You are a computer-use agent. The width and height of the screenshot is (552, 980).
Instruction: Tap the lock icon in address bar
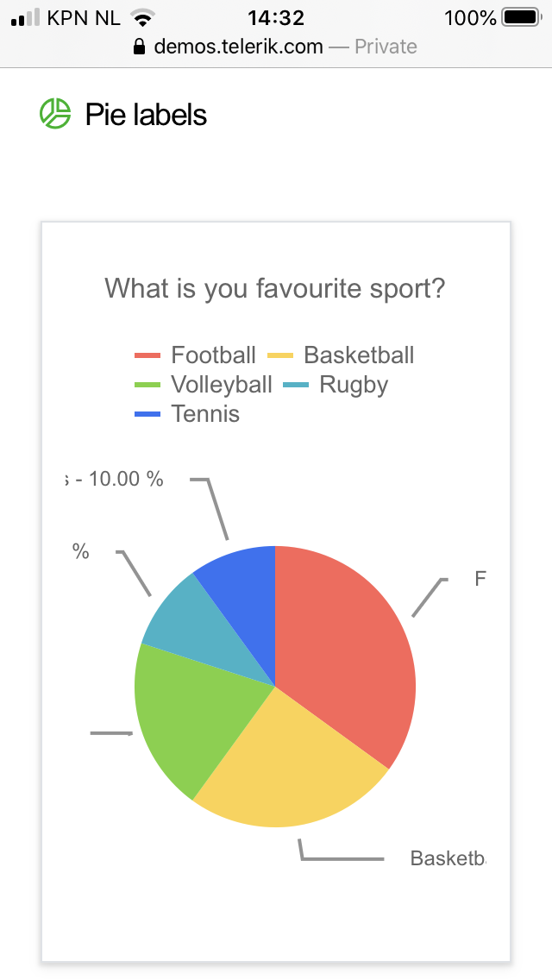(140, 47)
